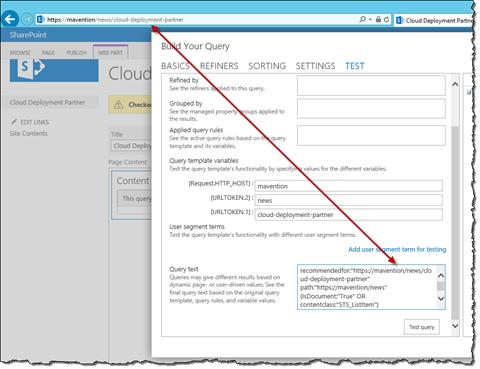
Task: Click the Query text box scrollbar thumb
Action: [x=441, y=286]
